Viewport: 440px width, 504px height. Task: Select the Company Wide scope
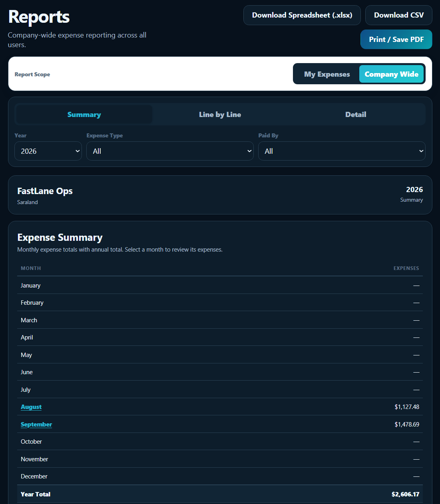391,74
